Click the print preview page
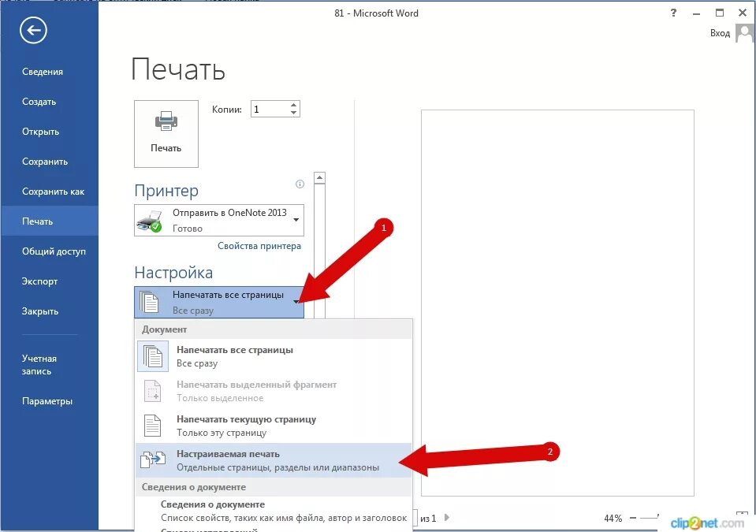The height and width of the screenshot is (532, 756). pos(557,303)
